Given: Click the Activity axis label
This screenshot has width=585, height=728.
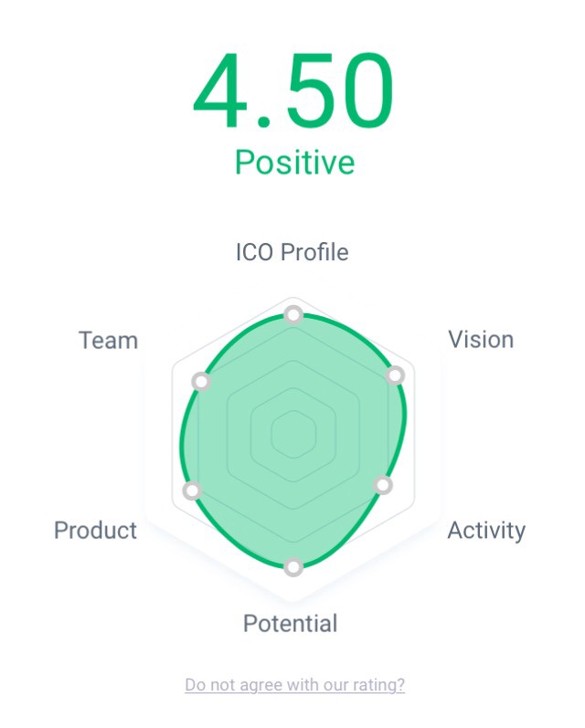Looking at the screenshot, I should pyautogui.click(x=486, y=531).
